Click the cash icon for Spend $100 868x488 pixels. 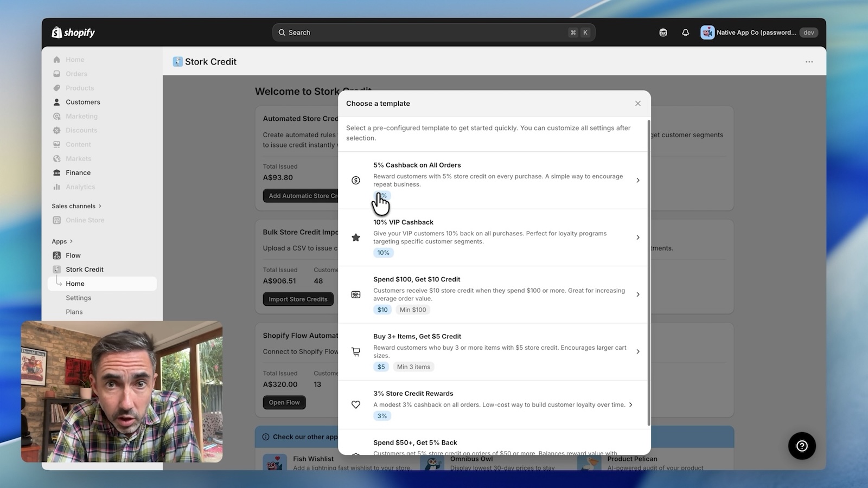356,294
